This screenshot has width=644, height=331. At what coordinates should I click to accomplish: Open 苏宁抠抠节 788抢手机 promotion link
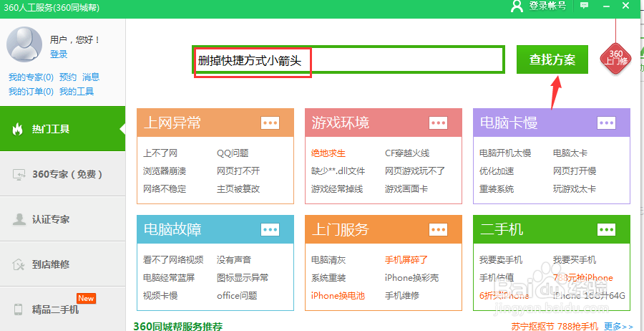coord(555,327)
